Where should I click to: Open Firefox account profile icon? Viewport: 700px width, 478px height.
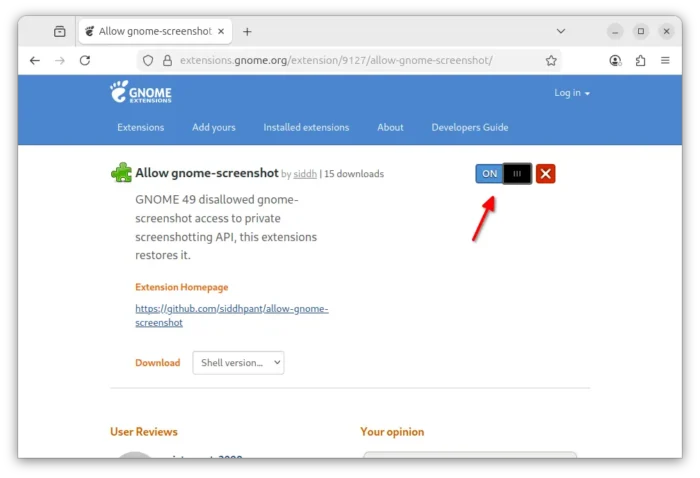point(615,61)
